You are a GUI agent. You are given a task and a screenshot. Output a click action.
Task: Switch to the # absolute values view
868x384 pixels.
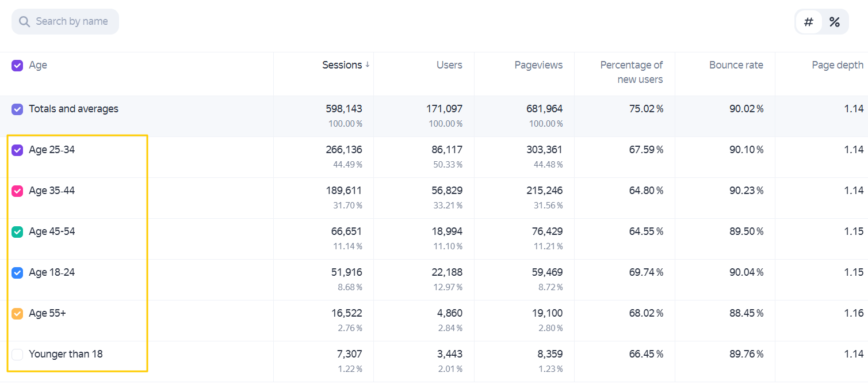(809, 22)
